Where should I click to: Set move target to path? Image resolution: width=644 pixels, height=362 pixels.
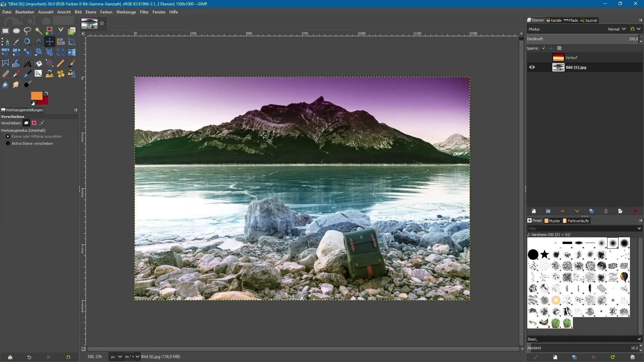[x=42, y=123]
